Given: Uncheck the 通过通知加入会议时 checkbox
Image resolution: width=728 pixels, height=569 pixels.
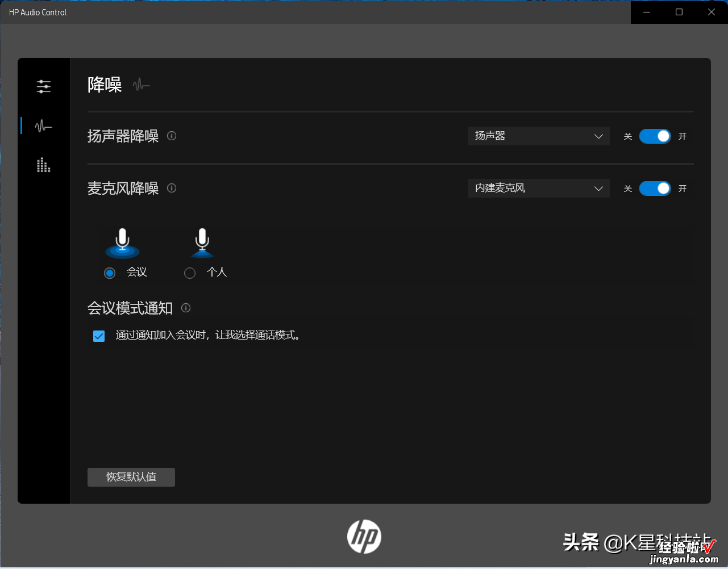Looking at the screenshot, I should coord(99,336).
